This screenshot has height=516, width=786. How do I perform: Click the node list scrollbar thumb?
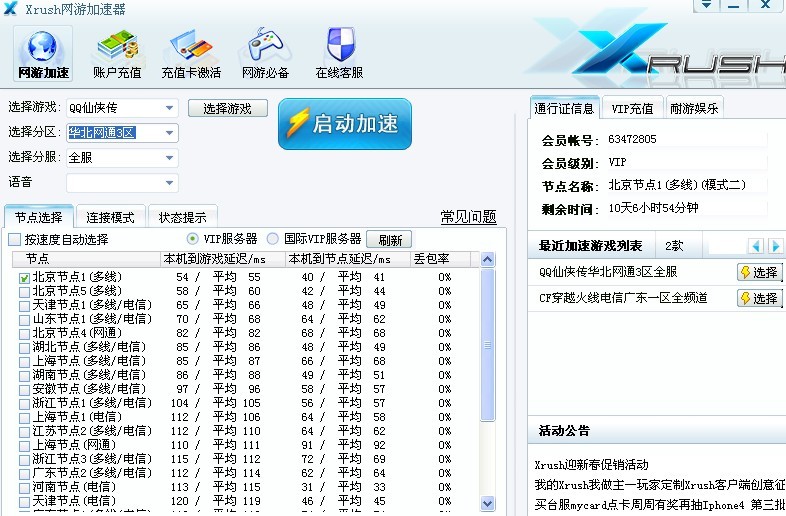487,345
